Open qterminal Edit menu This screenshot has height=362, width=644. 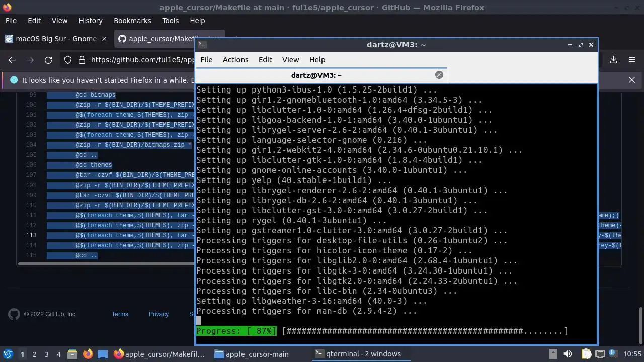click(x=265, y=59)
